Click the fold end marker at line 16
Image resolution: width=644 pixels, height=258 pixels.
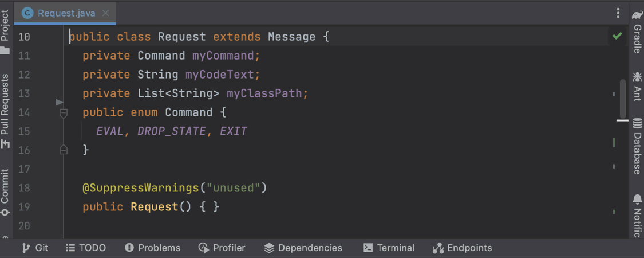tap(64, 150)
